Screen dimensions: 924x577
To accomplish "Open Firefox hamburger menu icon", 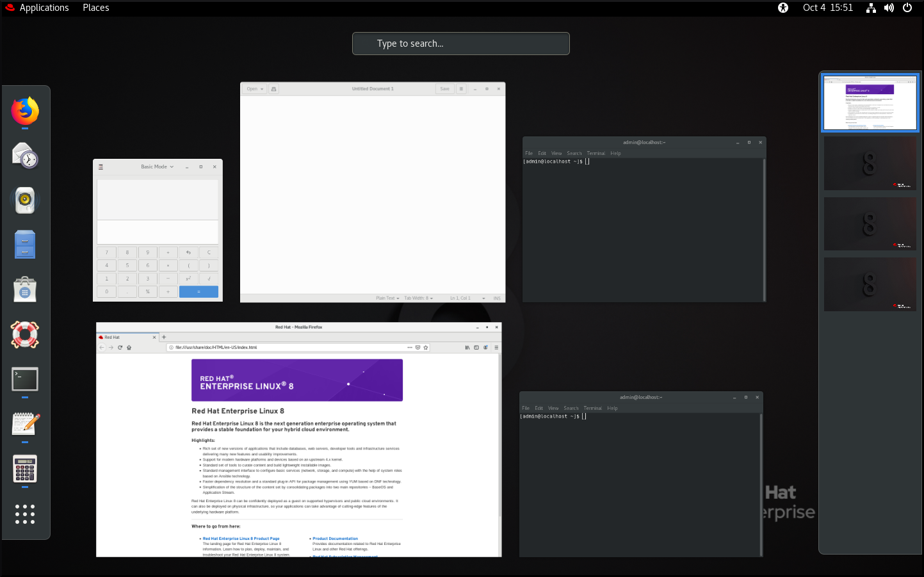I will [496, 348].
